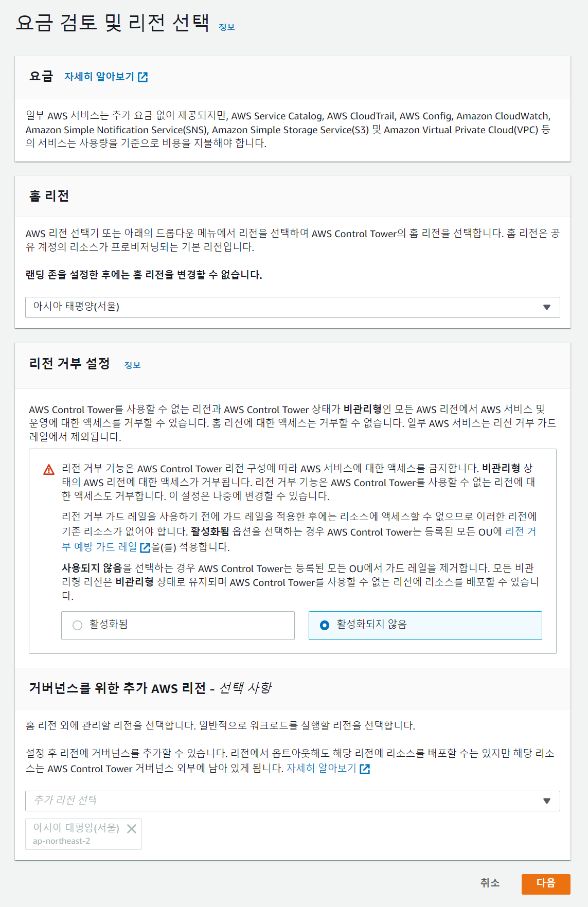
Task: Open 자세히 알아보기 link in 요금 section
Action: (x=99, y=77)
